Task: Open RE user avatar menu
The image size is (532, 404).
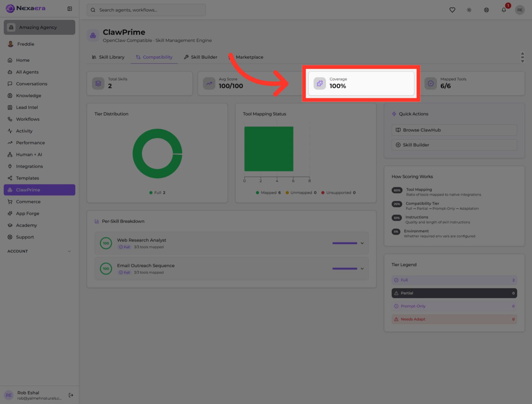Action: (520, 10)
